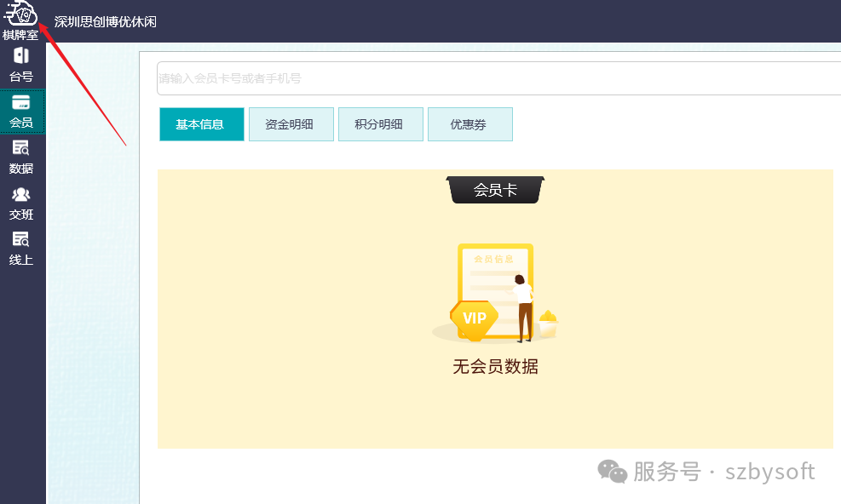Open the 数据 data statistics panel

point(21,157)
